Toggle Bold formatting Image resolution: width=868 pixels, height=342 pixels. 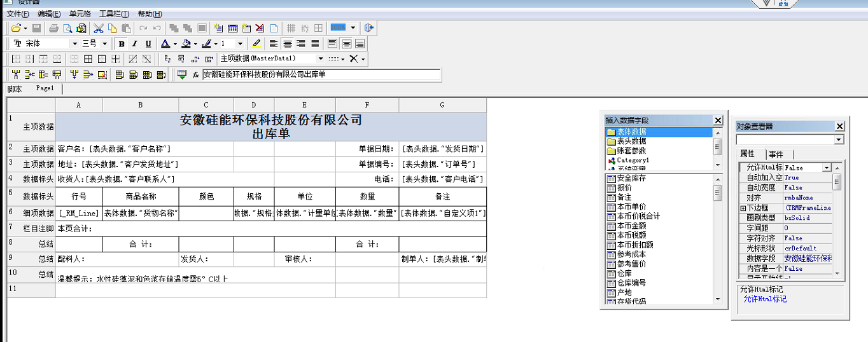coord(122,44)
